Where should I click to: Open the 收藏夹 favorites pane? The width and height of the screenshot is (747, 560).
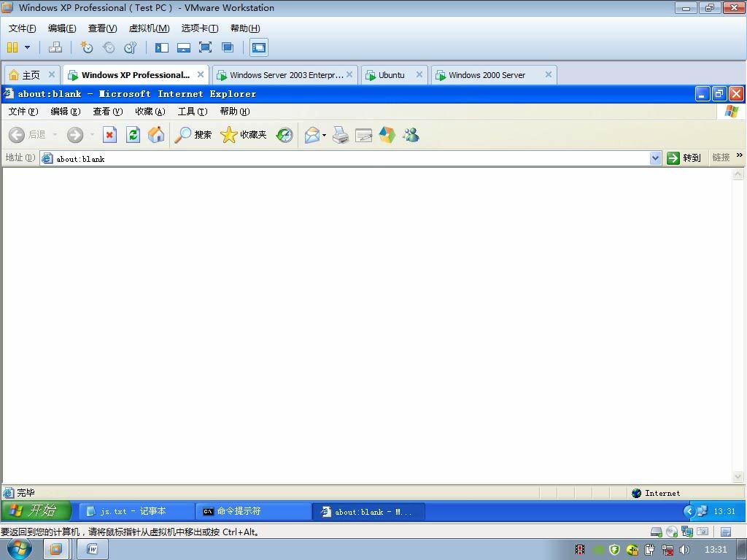coord(244,135)
